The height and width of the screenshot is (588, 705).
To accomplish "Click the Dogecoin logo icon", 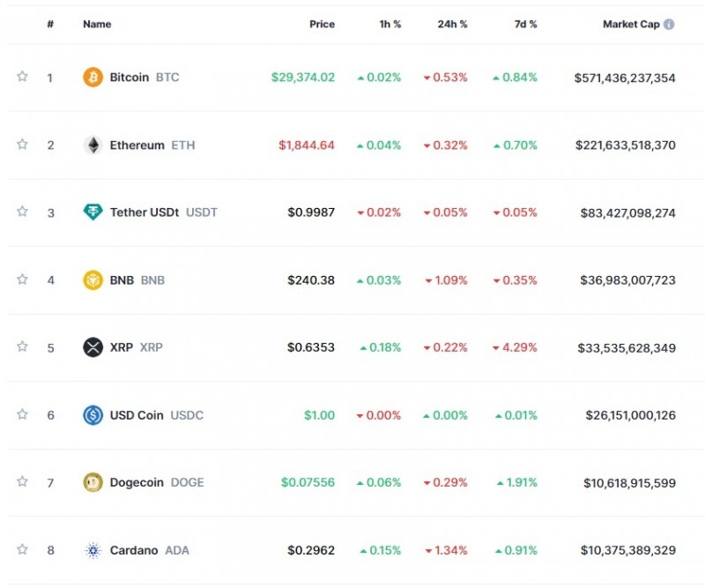I will pyautogui.click(x=93, y=482).
